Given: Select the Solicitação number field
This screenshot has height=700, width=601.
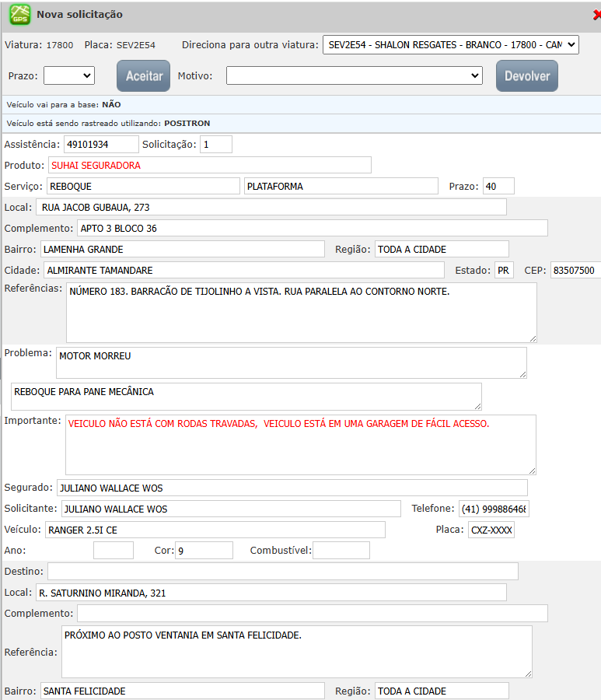Looking at the screenshot, I should (215, 145).
